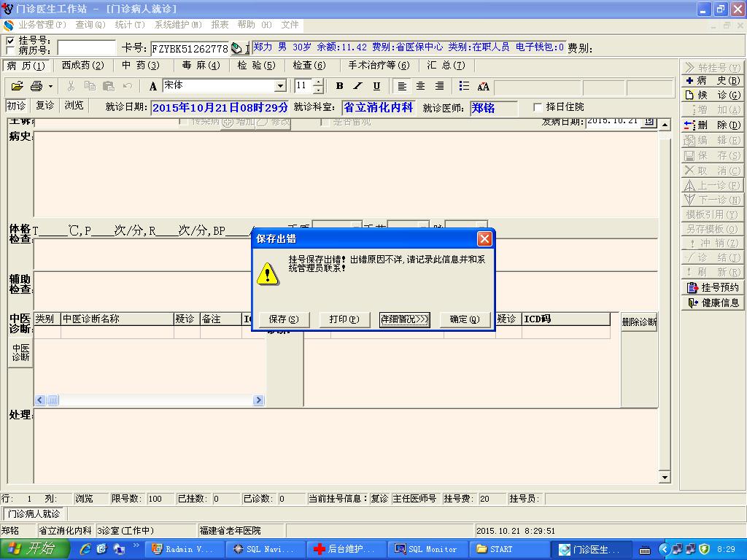Click the card reader icon beside card number
The image size is (747, 560).
(x=236, y=48)
